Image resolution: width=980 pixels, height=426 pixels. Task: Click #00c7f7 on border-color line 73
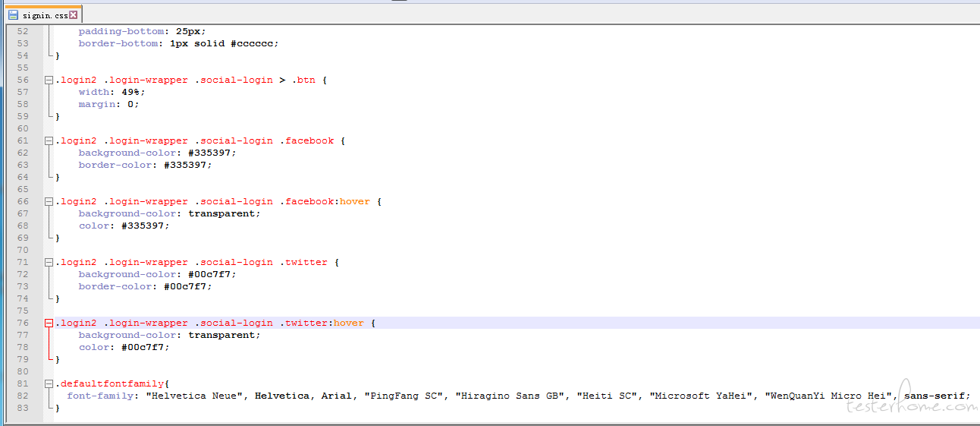(x=185, y=286)
